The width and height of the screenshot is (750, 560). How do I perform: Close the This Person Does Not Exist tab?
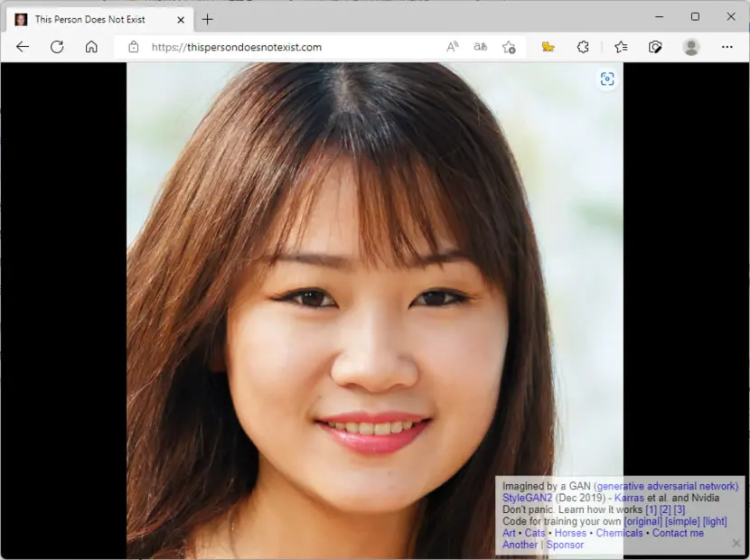pyautogui.click(x=181, y=20)
